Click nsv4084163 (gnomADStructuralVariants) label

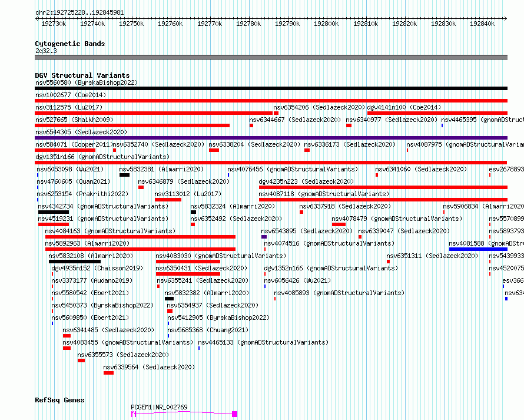point(110,231)
